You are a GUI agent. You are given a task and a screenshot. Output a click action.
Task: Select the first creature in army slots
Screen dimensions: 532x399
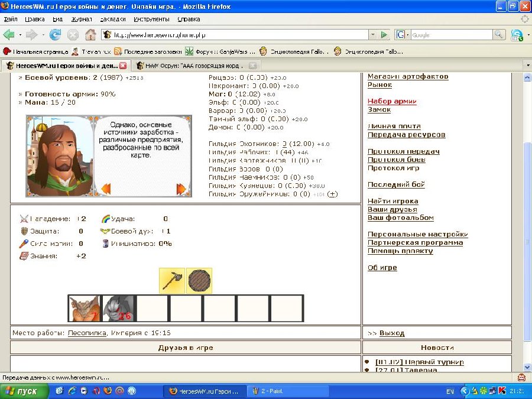[x=85, y=309]
